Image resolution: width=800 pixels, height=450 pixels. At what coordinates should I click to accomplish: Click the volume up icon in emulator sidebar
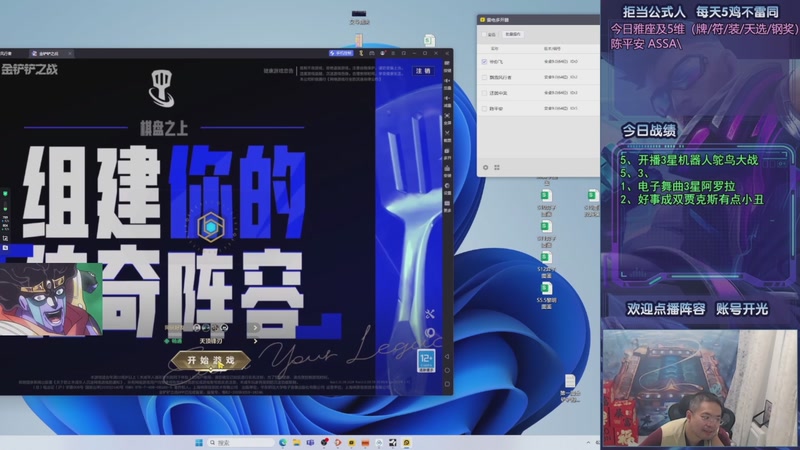447,84
